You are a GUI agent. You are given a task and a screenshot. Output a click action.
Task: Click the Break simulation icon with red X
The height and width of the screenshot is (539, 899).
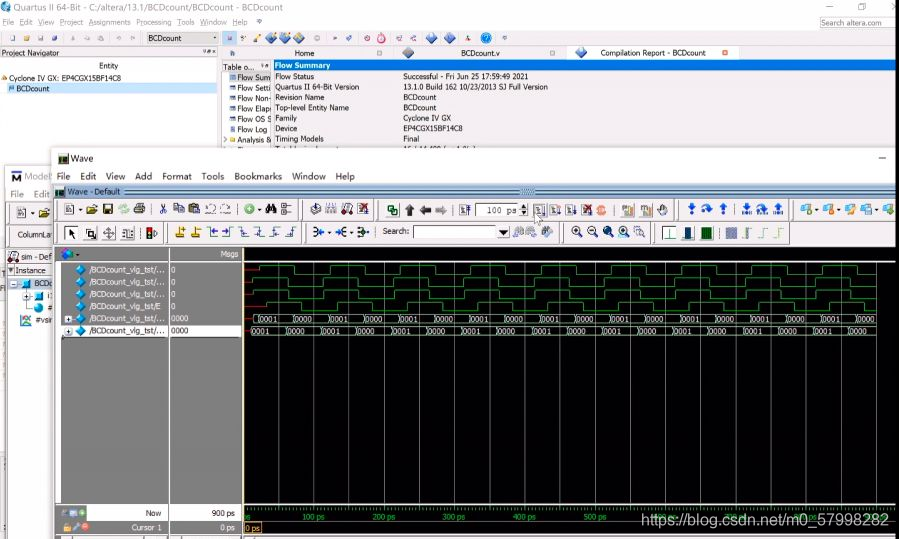point(586,210)
